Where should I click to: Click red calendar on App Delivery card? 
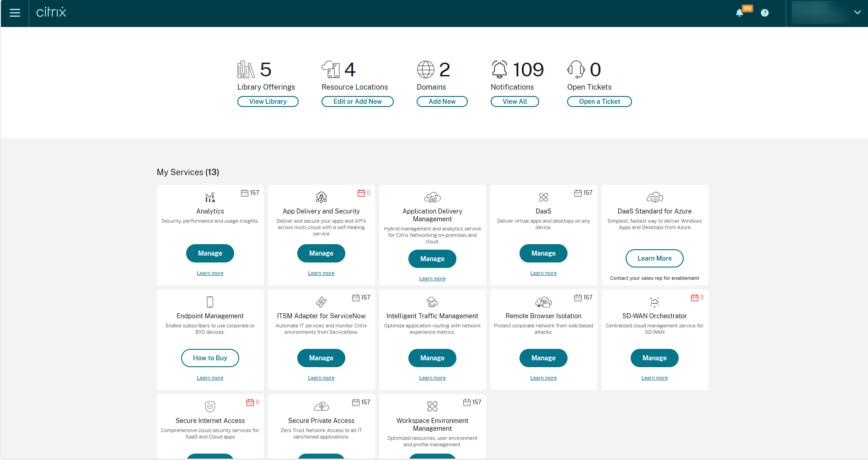coord(361,193)
